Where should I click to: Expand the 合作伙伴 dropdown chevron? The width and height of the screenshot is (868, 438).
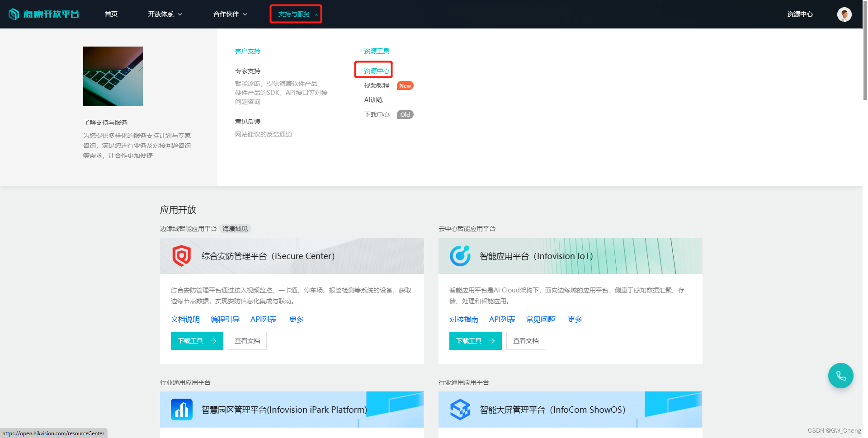245,14
